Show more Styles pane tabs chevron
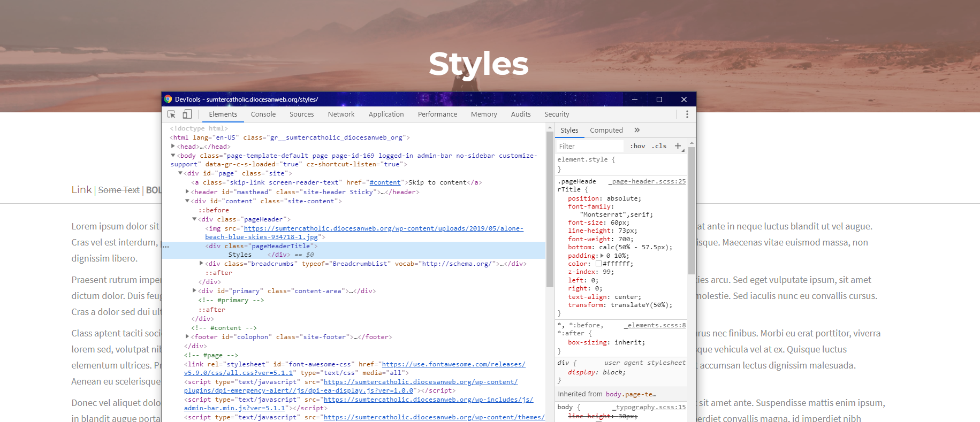This screenshot has width=980, height=422. (637, 130)
